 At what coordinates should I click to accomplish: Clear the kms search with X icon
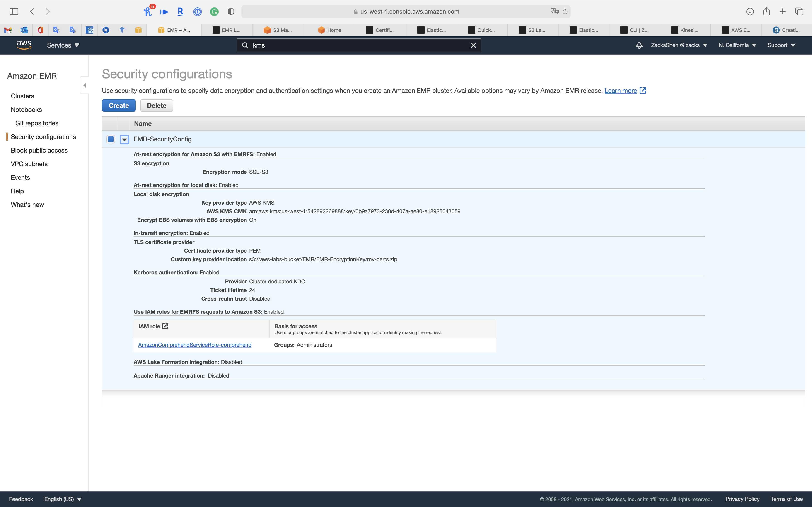tap(473, 45)
